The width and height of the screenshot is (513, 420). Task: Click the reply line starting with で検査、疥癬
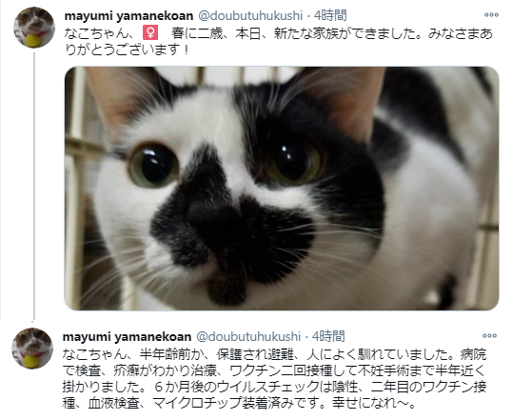coord(274,370)
